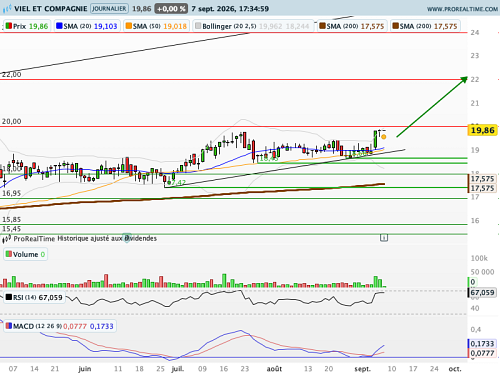Screen dimensions: 500x375
Task: Click the +0,00 % change badge
Action: pyautogui.click(x=171, y=9)
